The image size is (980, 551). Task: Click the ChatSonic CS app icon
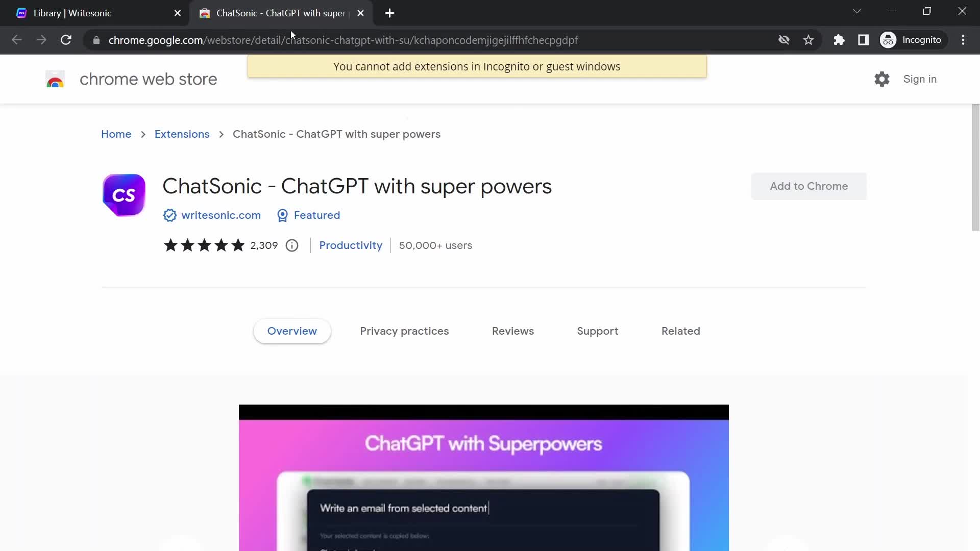click(x=123, y=195)
